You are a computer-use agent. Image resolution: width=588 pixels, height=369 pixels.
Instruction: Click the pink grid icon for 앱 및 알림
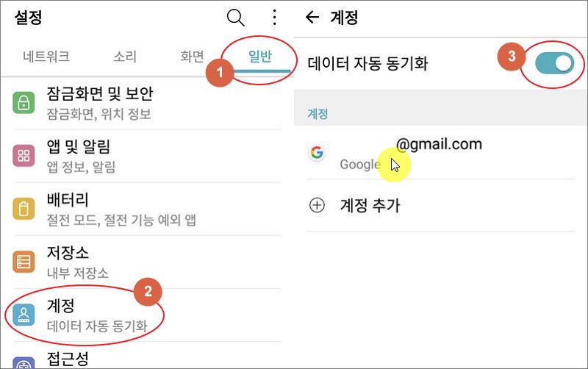(24, 155)
